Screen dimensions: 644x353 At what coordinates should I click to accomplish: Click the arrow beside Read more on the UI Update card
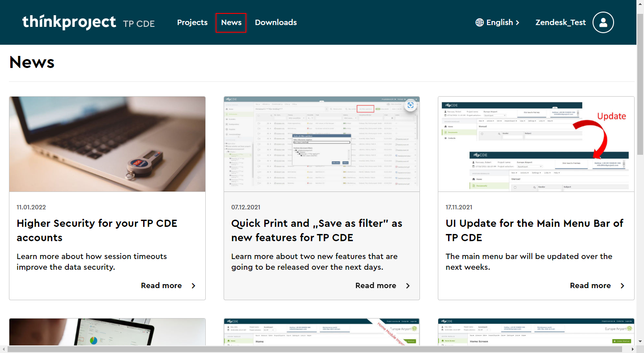point(623,286)
